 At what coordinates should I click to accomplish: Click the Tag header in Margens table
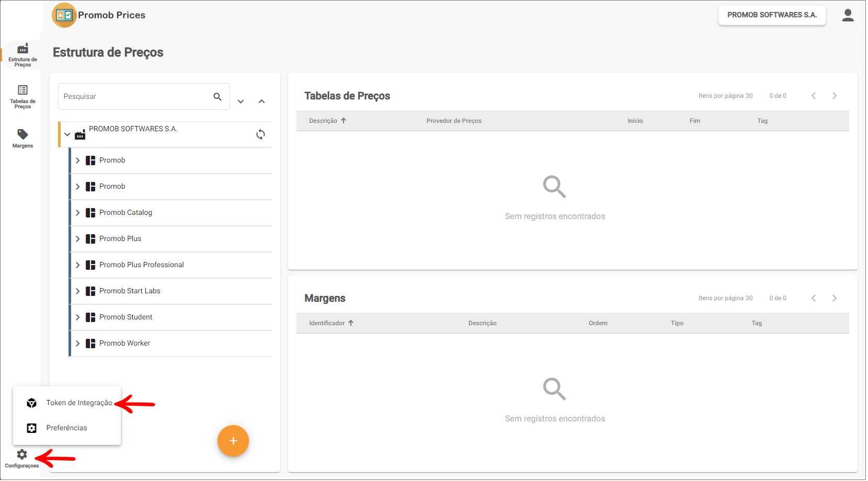click(757, 323)
